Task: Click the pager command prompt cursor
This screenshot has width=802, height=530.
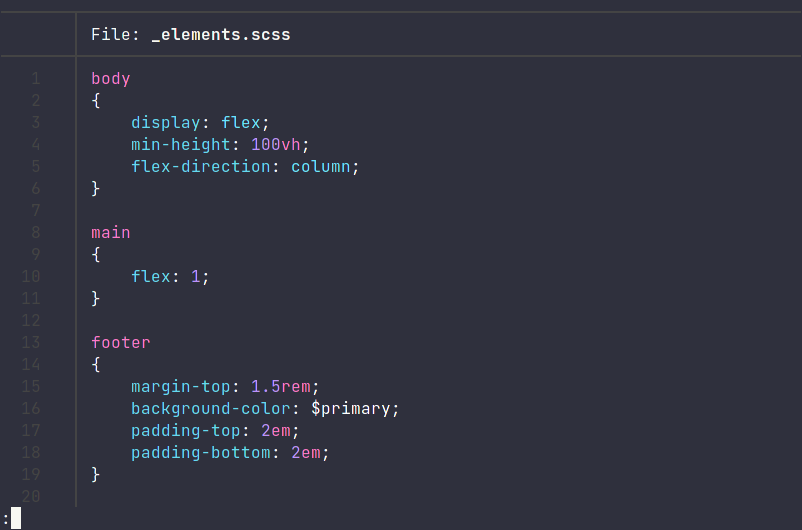Action: pos(16,518)
